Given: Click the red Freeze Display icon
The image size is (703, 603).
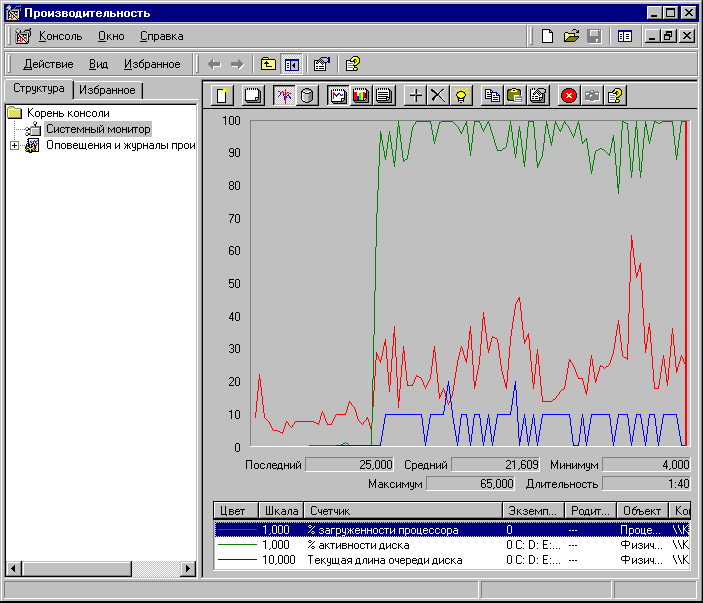Looking at the screenshot, I should pyautogui.click(x=569, y=96).
